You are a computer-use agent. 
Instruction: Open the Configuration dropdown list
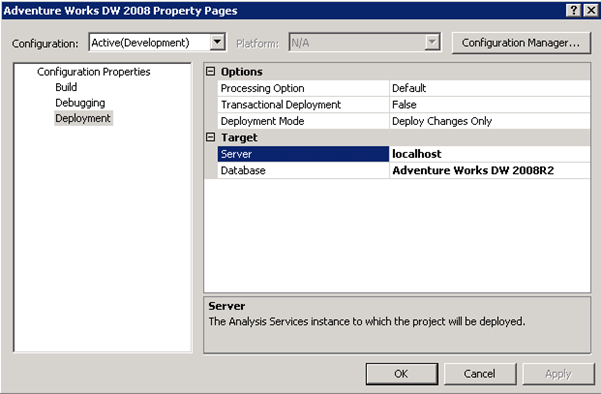[217, 42]
